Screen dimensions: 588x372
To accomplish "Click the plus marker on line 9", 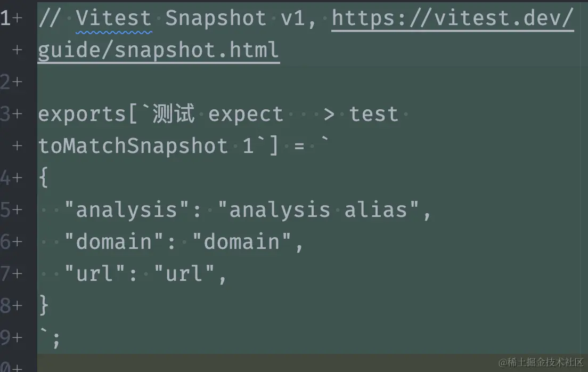I will point(17,337).
